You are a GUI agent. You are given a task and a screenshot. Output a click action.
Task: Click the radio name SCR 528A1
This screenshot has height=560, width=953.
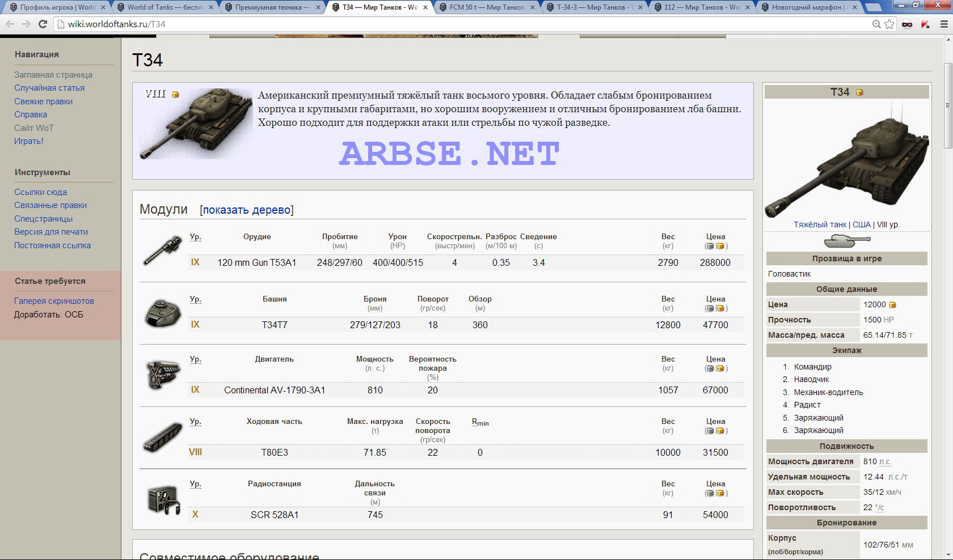(x=275, y=515)
